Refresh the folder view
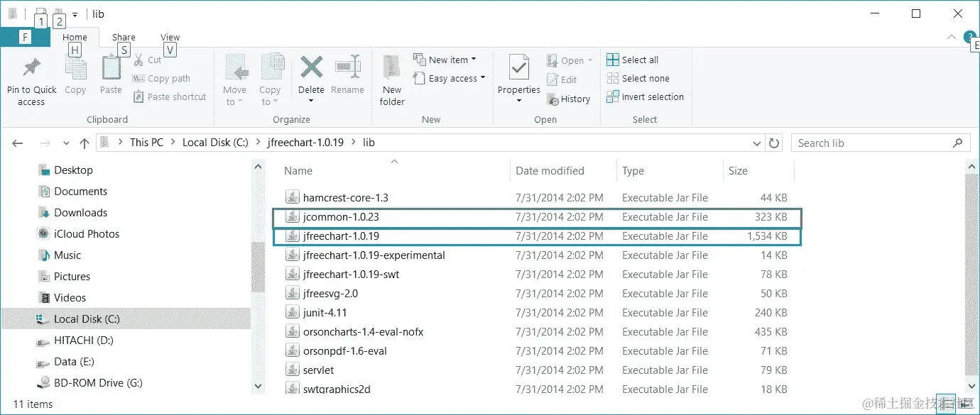The height and width of the screenshot is (415, 980). pos(774,143)
